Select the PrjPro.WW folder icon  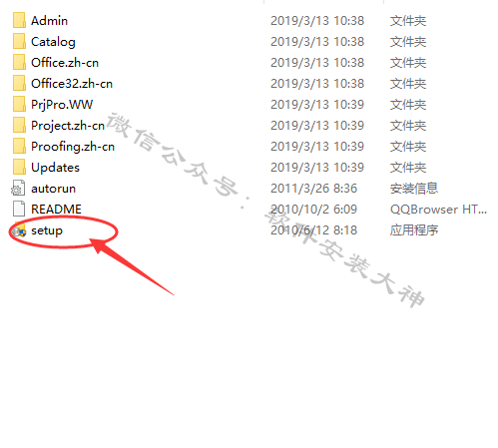tap(19, 104)
